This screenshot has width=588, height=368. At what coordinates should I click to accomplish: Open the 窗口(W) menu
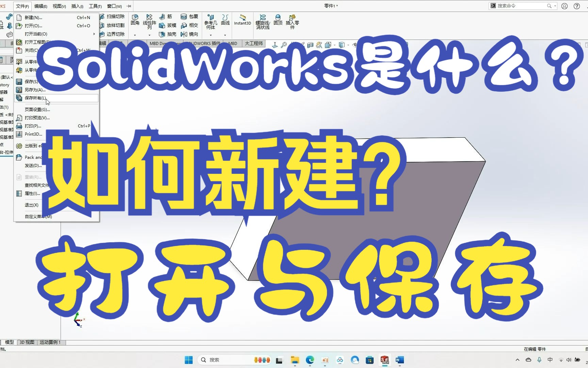click(114, 6)
